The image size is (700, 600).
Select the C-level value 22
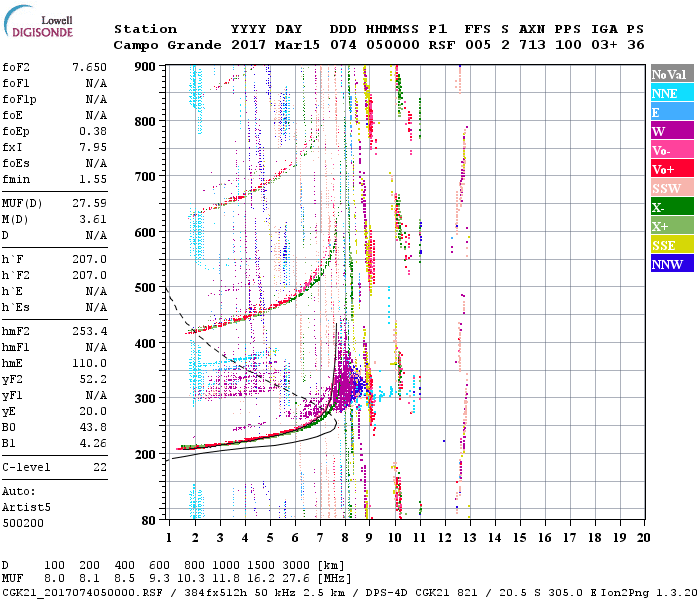pos(100,467)
